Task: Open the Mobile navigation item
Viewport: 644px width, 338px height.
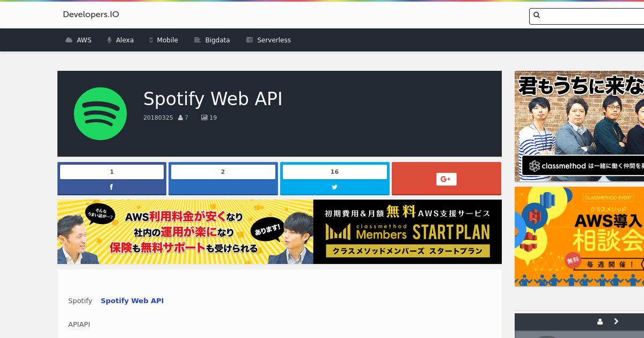Action: tap(164, 40)
